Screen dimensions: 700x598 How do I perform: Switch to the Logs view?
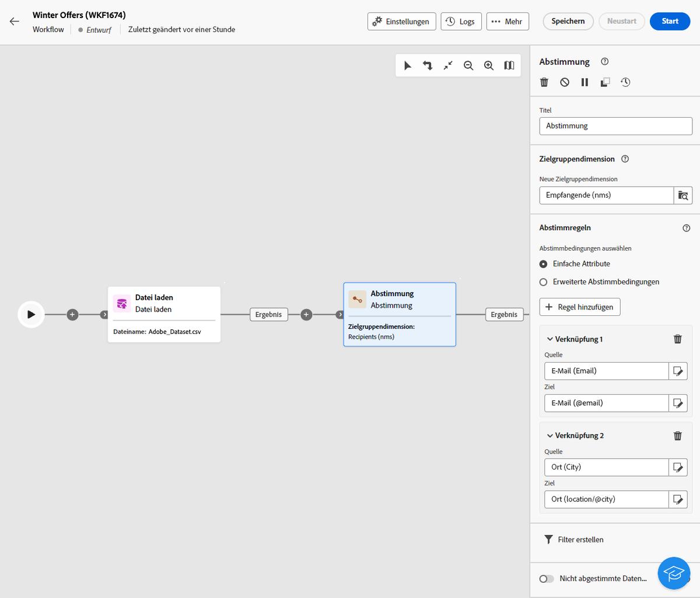tap(461, 21)
